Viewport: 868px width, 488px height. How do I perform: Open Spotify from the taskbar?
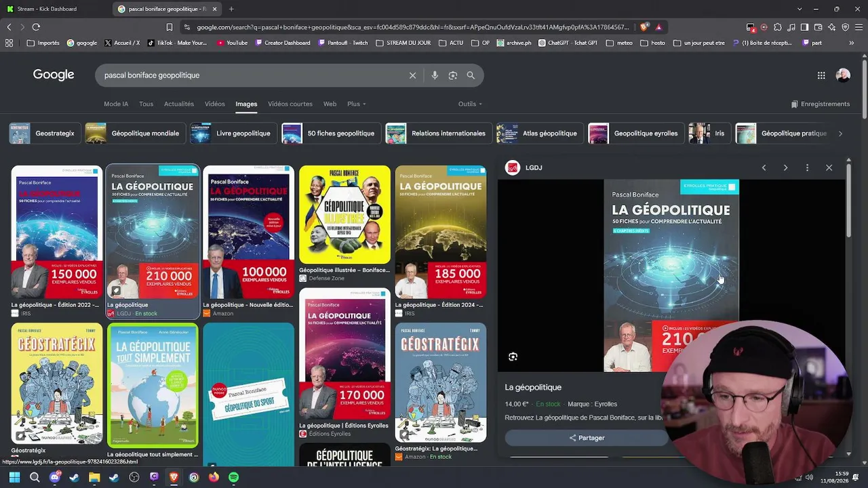[x=233, y=477]
